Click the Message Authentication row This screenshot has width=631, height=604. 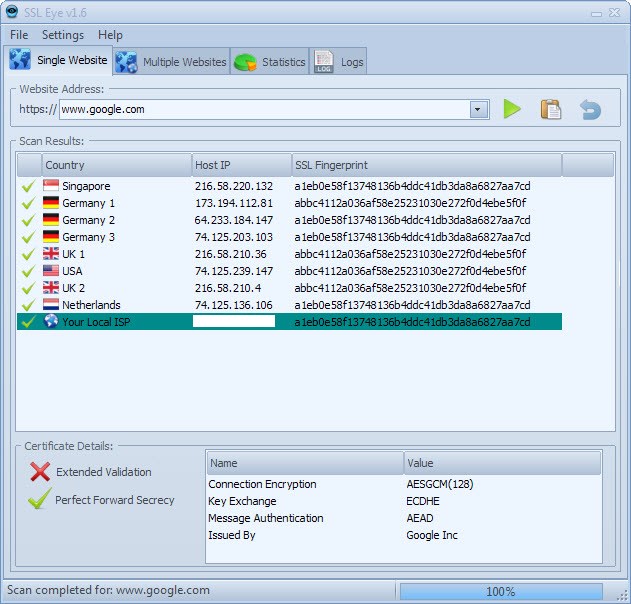pos(404,518)
